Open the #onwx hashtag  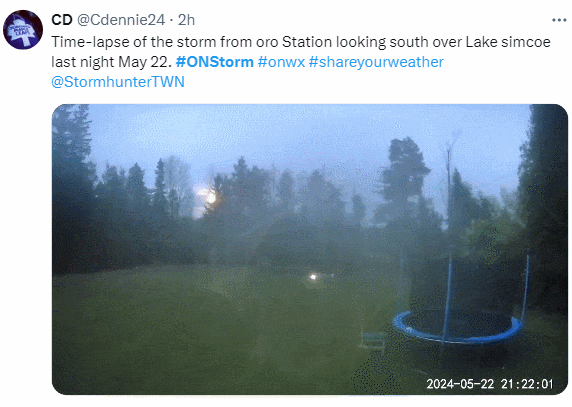click(x=281, y=62)
